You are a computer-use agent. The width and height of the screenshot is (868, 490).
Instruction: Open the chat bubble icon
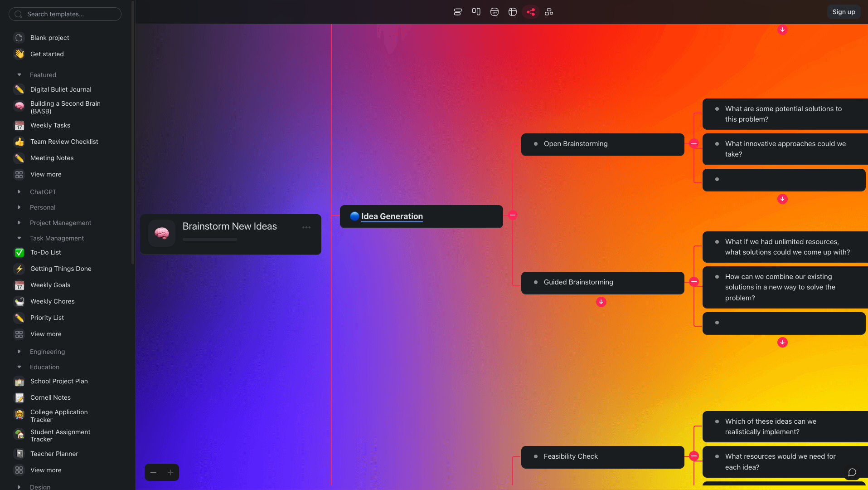pos(852,472)
